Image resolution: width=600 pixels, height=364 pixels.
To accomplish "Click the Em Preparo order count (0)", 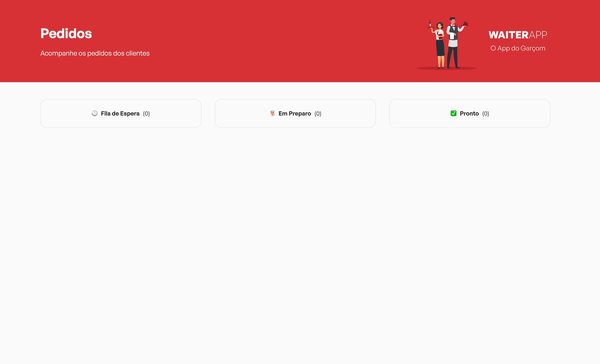I will pos(318,114).
